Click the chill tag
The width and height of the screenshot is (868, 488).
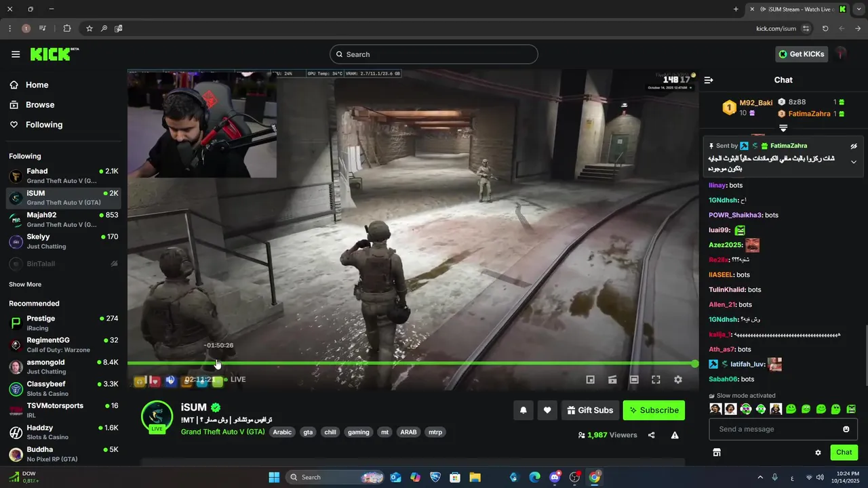[x=330, y=432]
